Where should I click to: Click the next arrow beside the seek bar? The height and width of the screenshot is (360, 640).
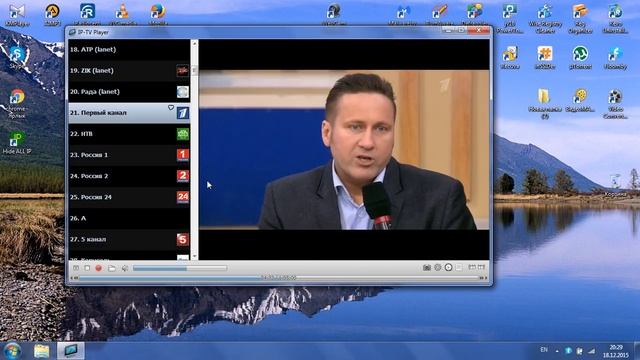[483, 278]
